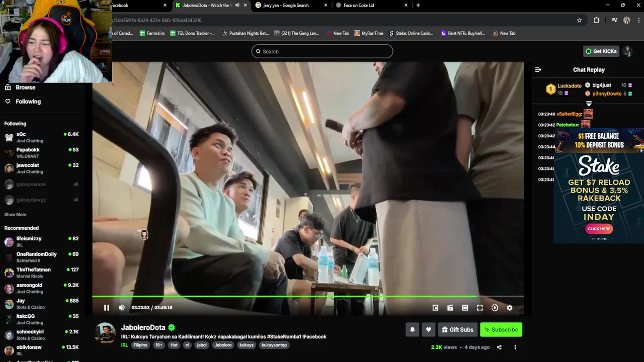Click the Hot tag

[174, 345]
